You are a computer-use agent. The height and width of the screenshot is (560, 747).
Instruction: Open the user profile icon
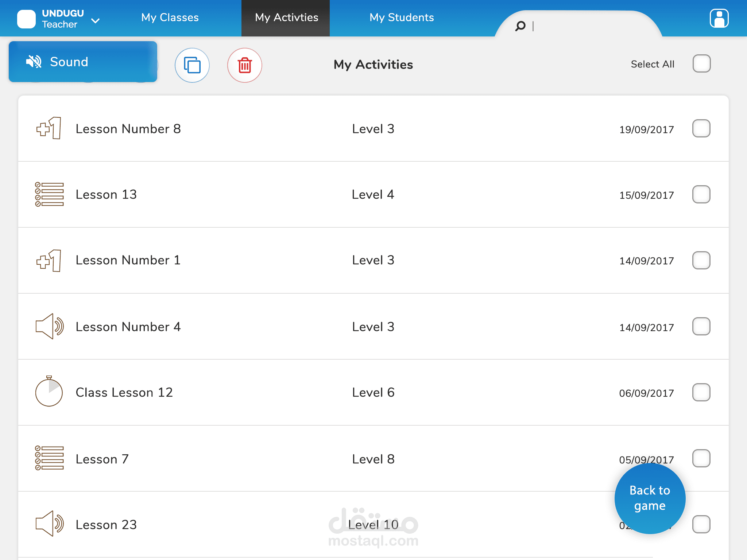click(x=719, y=18)
